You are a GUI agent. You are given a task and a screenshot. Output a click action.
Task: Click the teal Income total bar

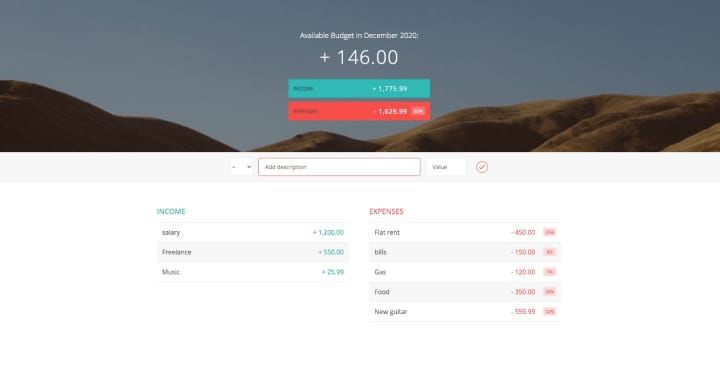(359, 89)
